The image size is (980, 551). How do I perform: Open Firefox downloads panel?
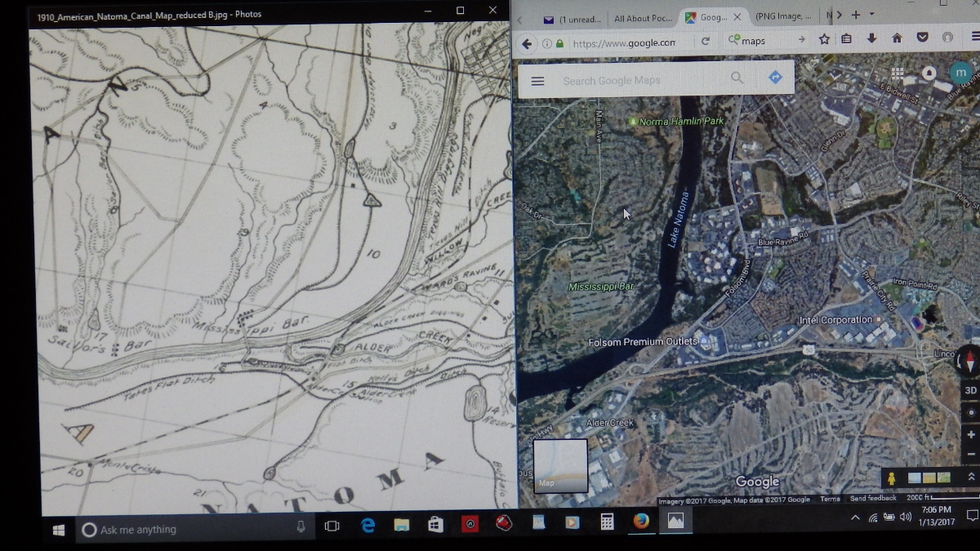(x=872, y=38)
